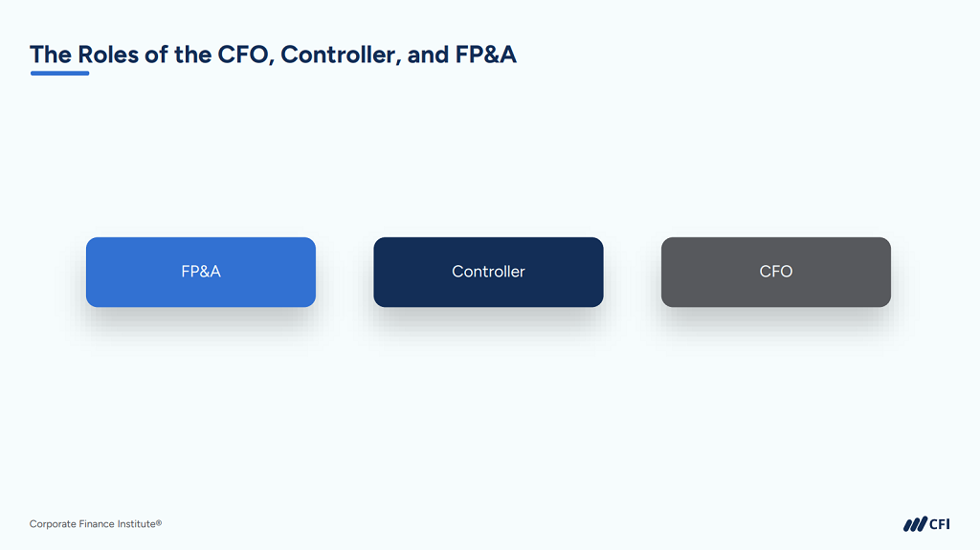
Task: Click the registered trademark symbol in footer
Action: tap(159, 522)
